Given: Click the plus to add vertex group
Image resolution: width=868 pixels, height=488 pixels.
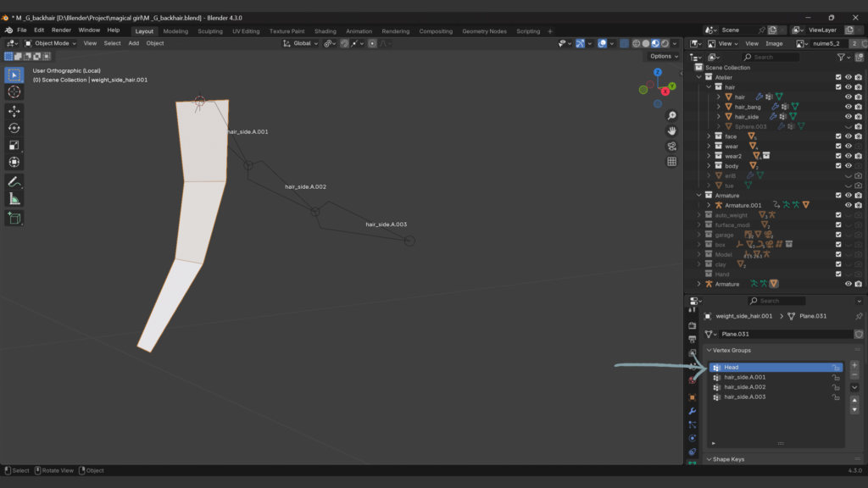Looking at the screenshot, I should click(x=854, y=365).
